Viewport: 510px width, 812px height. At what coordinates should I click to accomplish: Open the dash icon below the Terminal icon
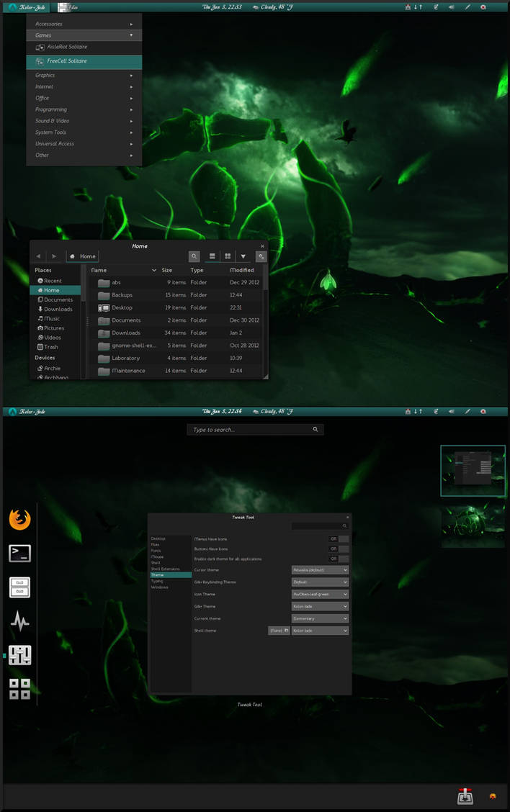tap(19, 587)
